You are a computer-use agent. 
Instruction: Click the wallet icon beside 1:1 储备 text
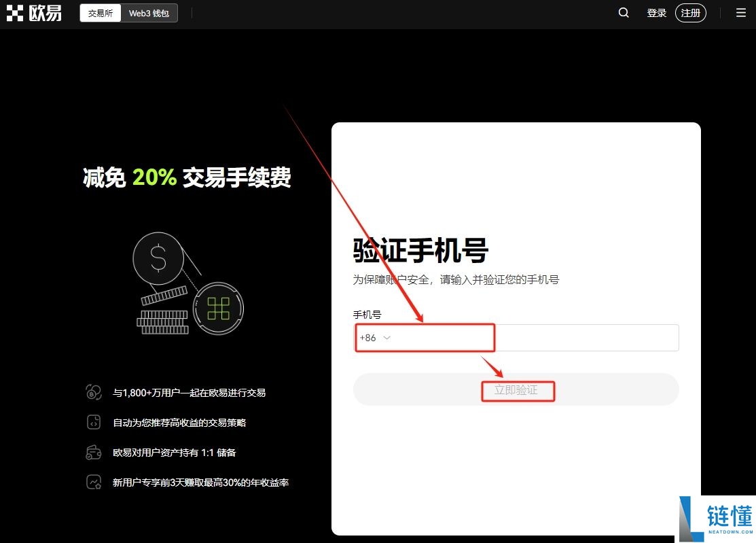tap(94, 452)
